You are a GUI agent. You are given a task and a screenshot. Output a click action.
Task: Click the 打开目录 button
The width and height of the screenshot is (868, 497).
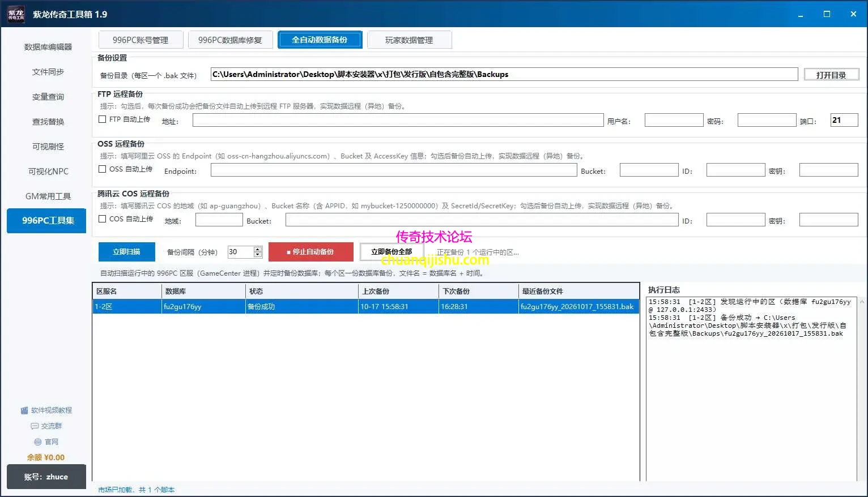(x=831, y=75)
